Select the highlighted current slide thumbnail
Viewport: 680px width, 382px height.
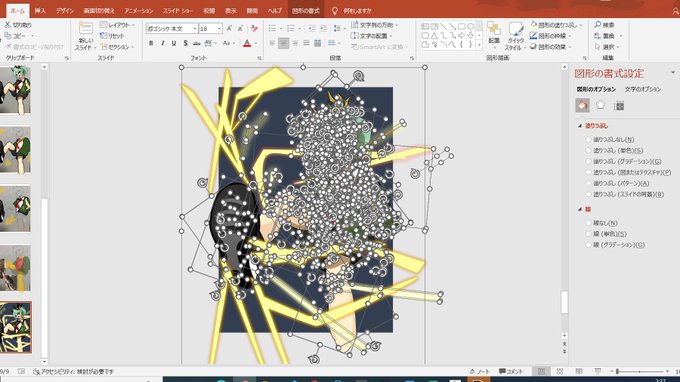tap(16, 327)
